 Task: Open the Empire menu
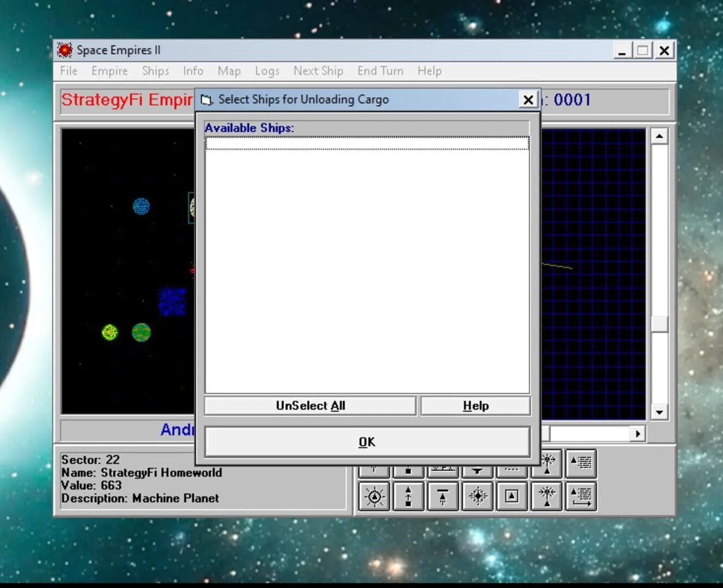[109, 71]
